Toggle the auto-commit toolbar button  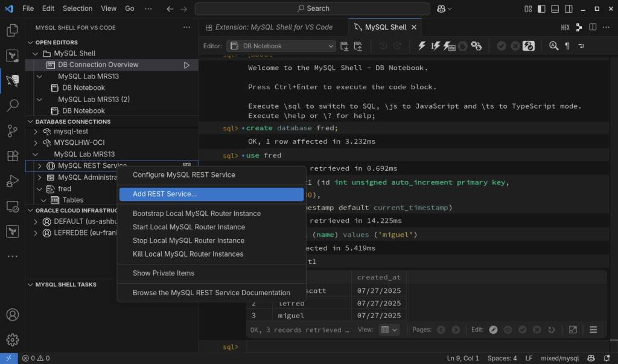(529, 46)
